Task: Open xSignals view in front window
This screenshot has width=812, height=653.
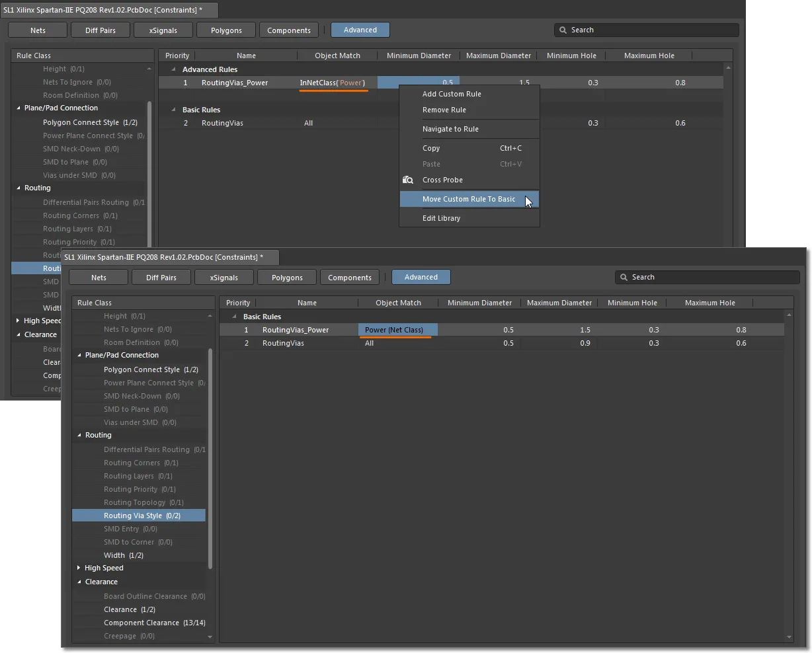Action: [x=224, y=277]
